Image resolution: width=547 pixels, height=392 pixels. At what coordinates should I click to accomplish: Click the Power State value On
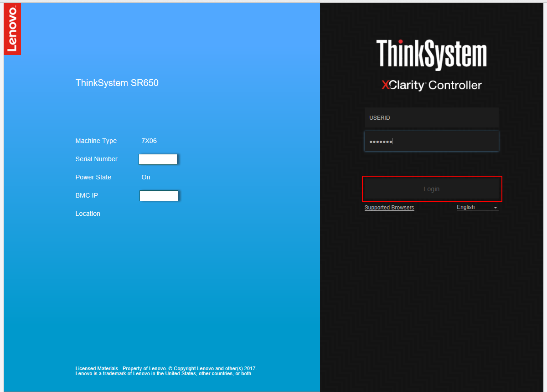146,177
